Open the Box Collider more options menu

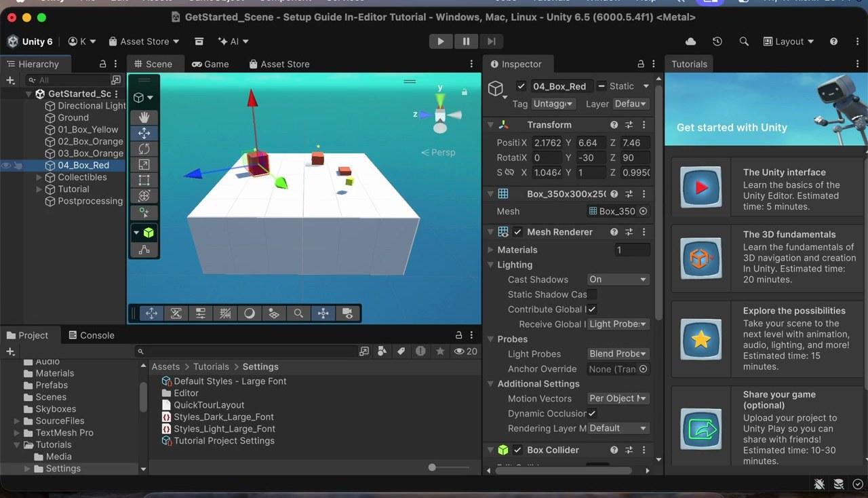(644, 450)
